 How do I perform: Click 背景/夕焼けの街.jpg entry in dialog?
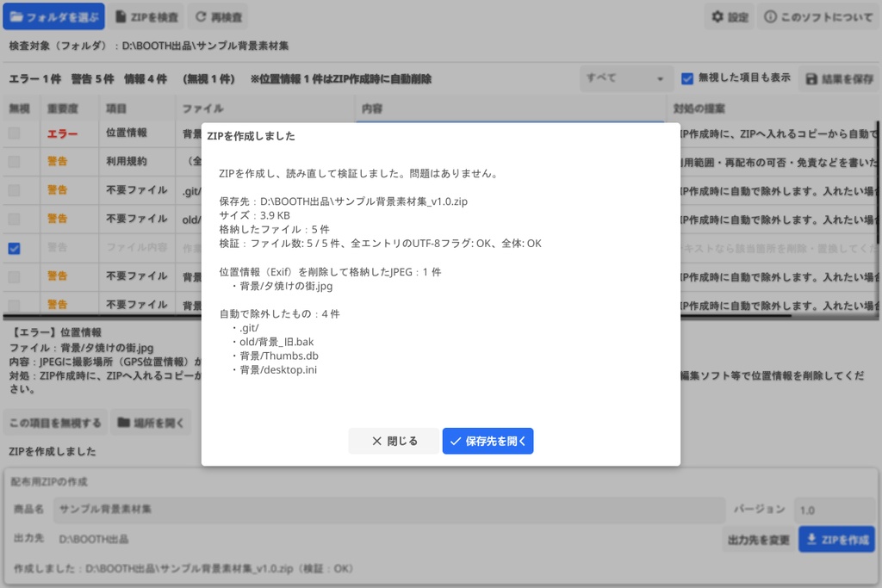[x=286, y=286]
